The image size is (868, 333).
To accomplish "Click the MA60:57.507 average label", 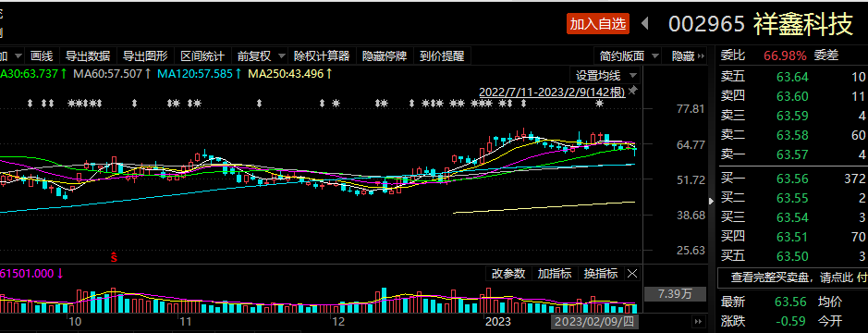I will click(x=113, y=73).
